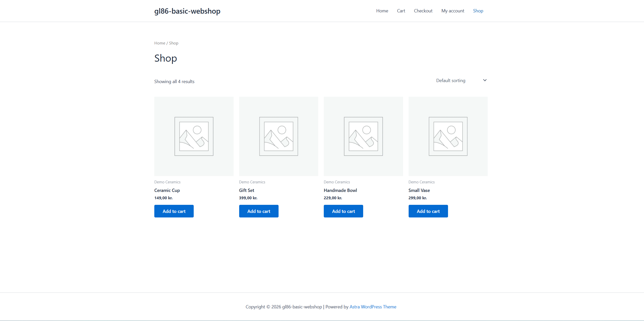Click the Showing all 4 results text

tap(174, 82)
